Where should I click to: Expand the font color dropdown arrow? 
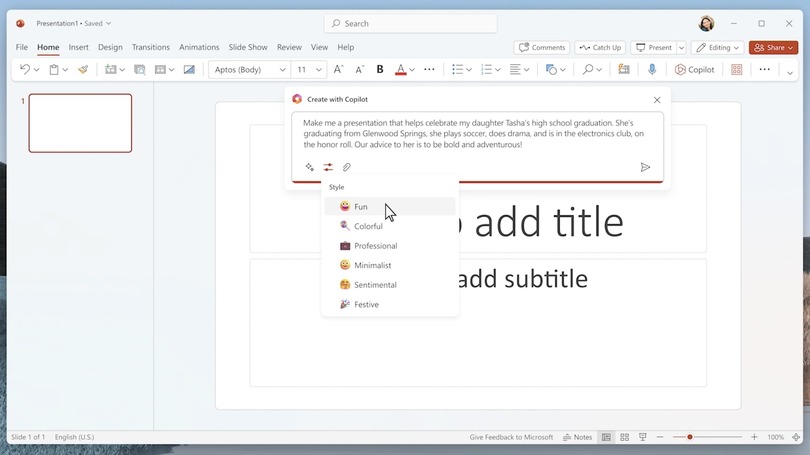[x=412, y=70]
